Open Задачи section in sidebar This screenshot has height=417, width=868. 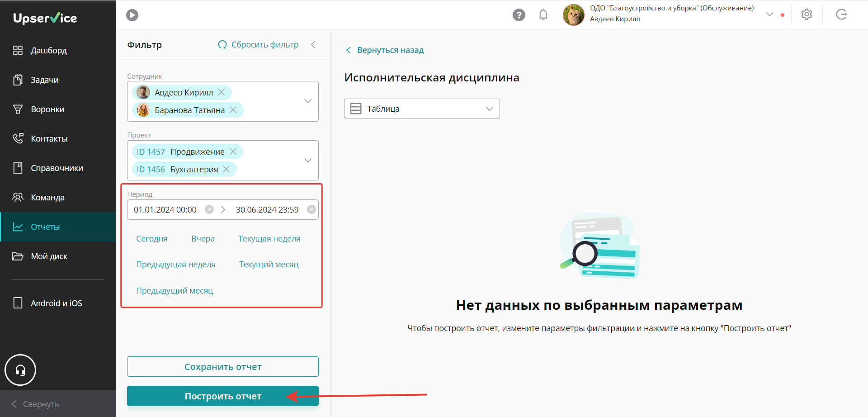(x=58, y=80)
